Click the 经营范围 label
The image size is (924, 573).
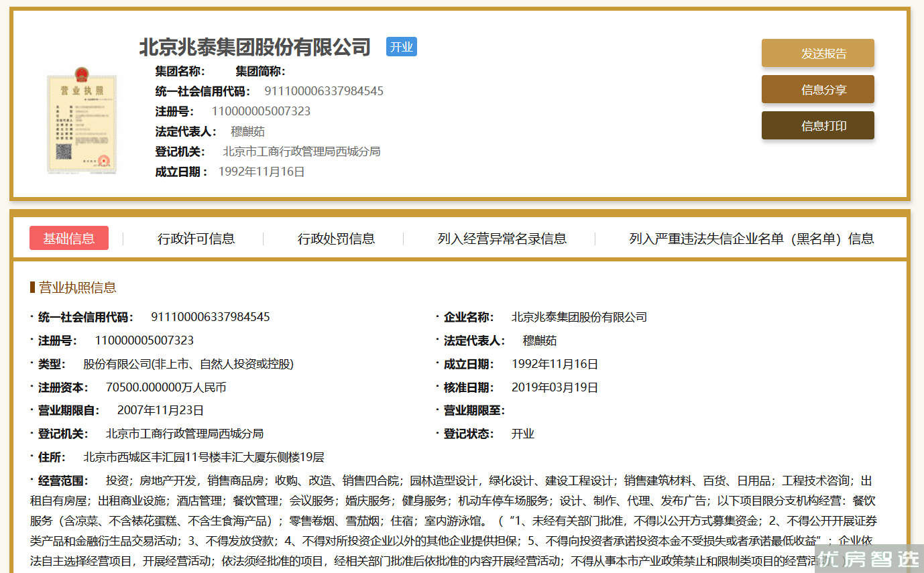point(64,481)
